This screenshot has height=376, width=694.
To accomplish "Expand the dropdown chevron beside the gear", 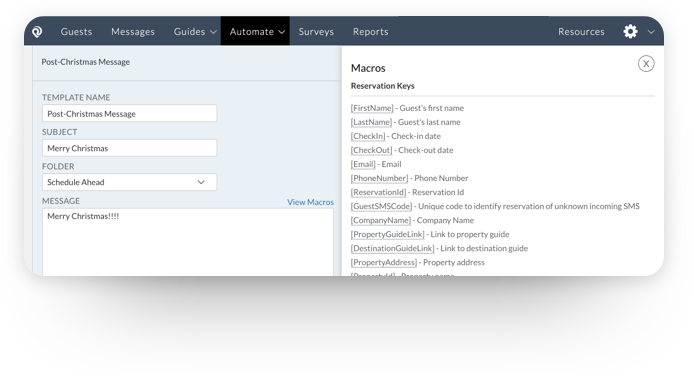I will (x=651, y=32).
